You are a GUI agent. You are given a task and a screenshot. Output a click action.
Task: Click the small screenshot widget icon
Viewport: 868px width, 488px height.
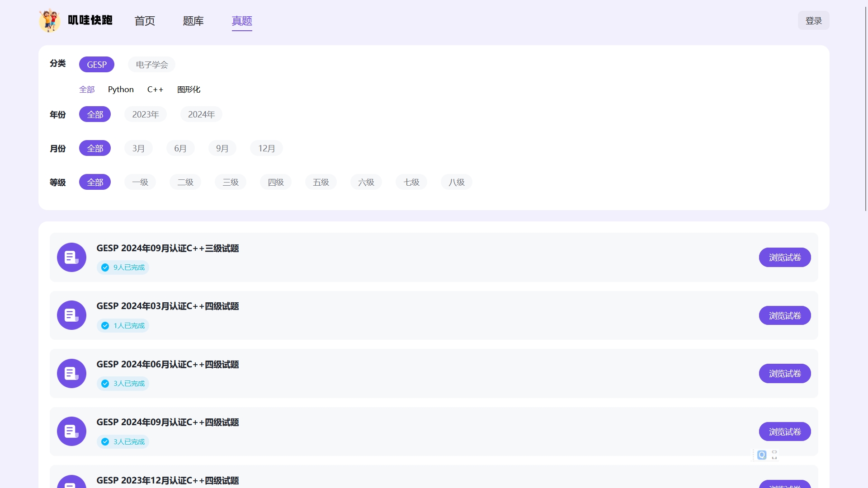774,455
